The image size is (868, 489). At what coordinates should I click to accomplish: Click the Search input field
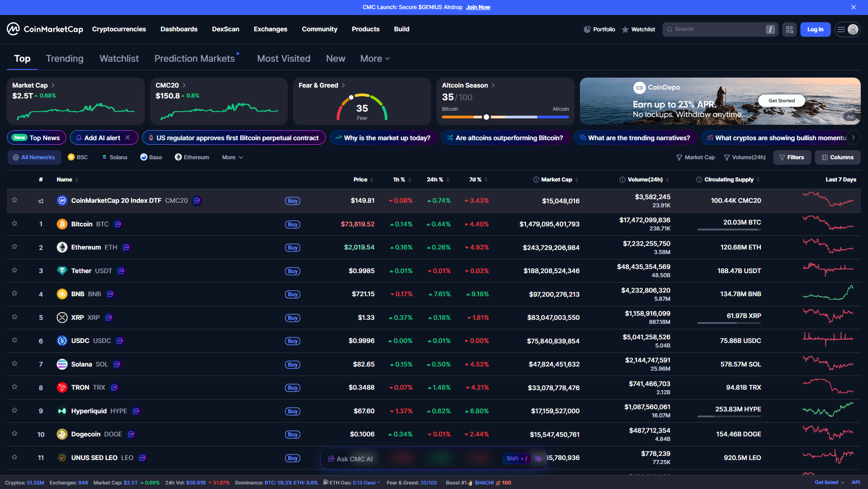coord(720,29)
